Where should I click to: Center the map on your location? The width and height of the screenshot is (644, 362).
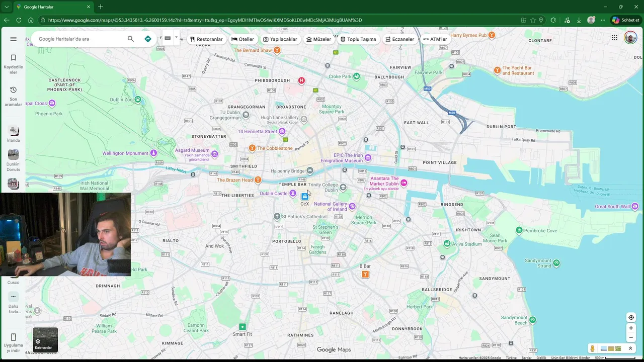(x=631, y=317)
